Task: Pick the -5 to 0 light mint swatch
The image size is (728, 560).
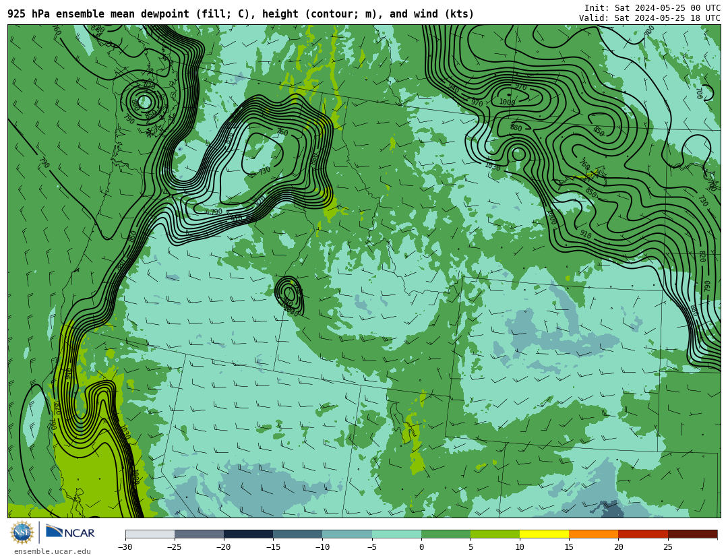Action: 396,534
